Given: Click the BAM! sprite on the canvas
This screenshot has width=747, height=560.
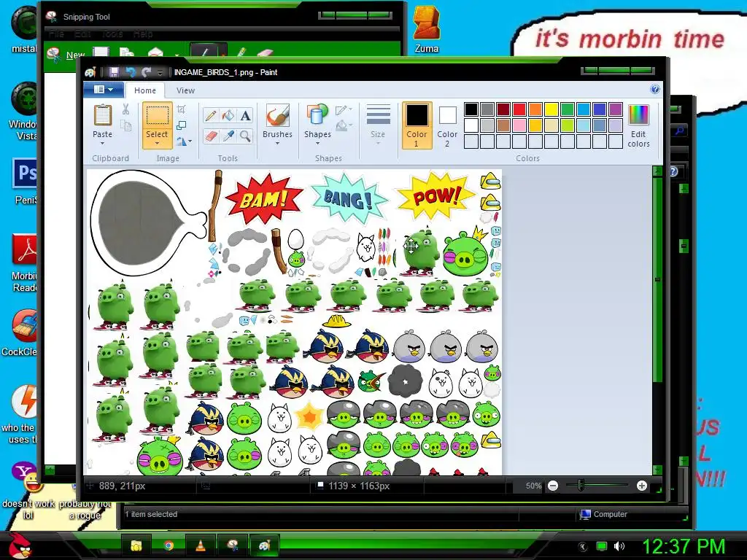Looking at the screenshot, I should [263, 198].
